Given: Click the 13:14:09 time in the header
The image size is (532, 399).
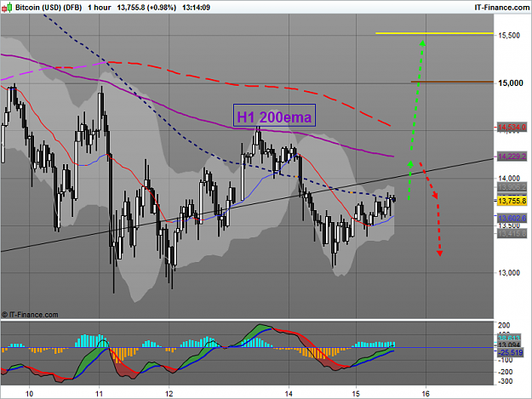Looking at the screenshot, I should point(196,8).
